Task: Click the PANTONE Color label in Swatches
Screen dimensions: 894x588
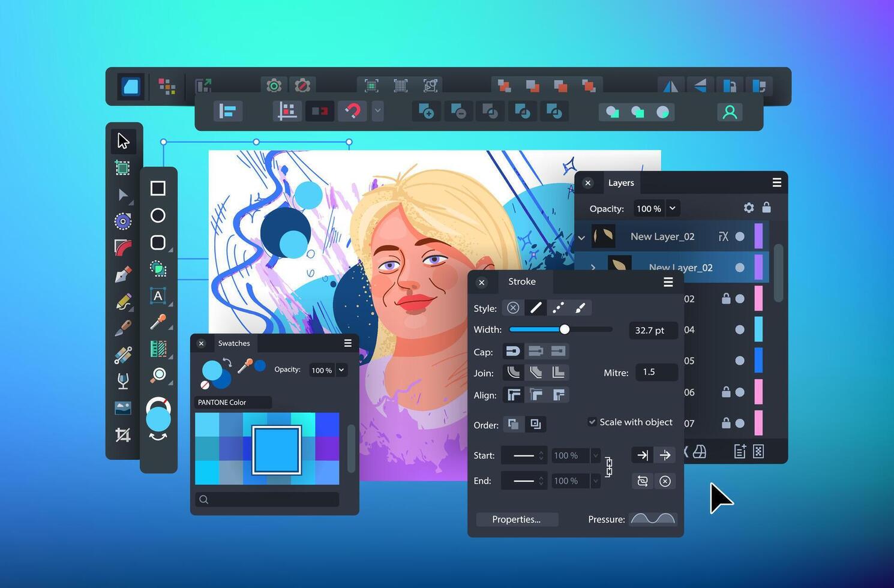Action: tap(222, 402)
